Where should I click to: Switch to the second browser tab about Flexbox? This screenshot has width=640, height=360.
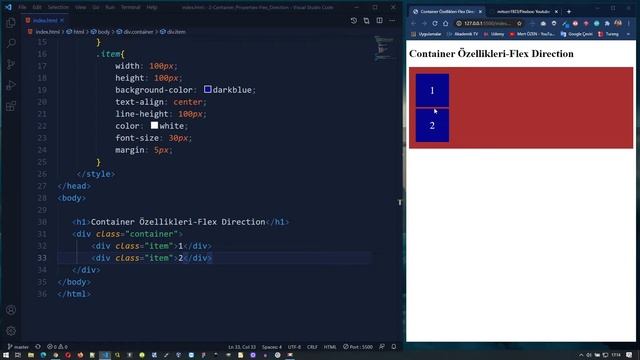coord(523,11)
